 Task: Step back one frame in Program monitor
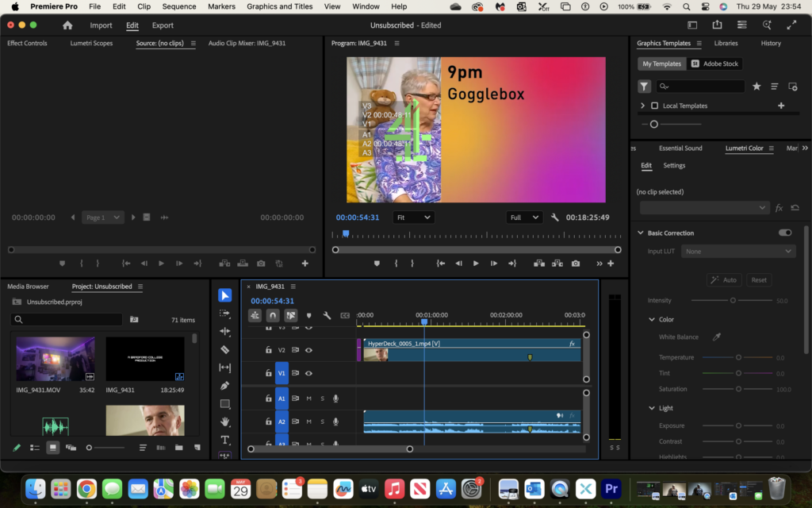[x=458, y=264]
